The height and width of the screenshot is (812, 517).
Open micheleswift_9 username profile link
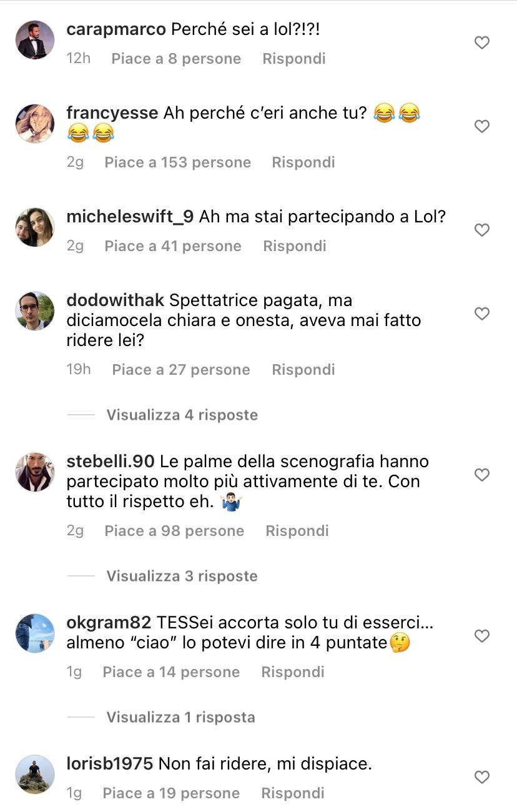pyautogui.click(x=130, y=217)
